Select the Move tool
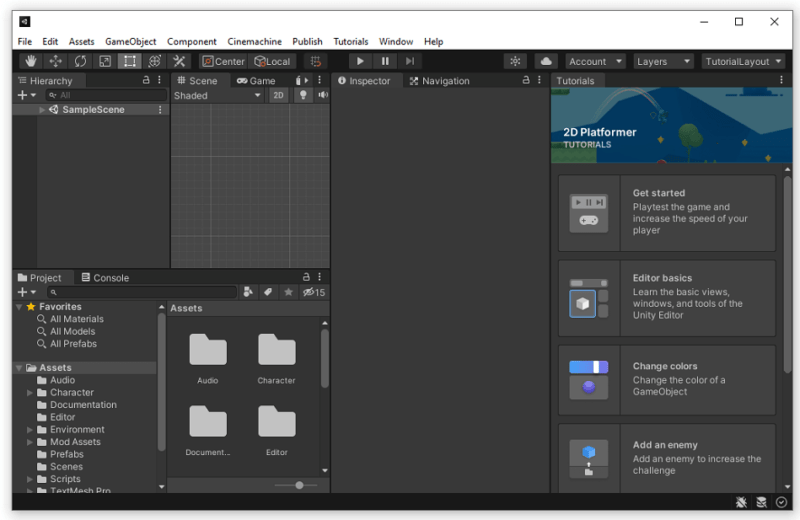The width and height of the screenshot is (800, 520). (56, 61)
